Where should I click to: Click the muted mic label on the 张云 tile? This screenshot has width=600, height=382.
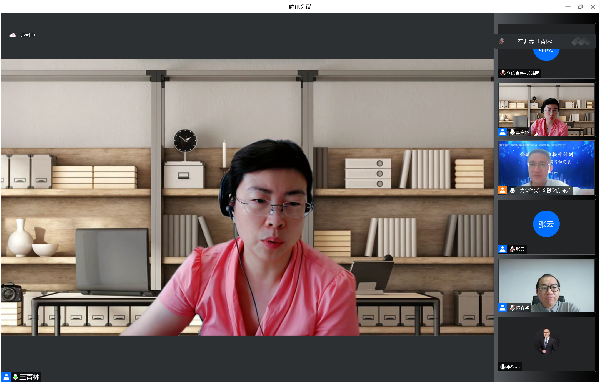[x=517, y=249]
